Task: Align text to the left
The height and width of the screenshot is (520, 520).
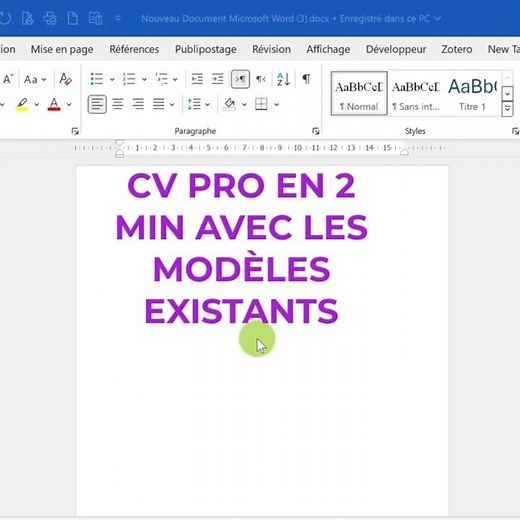Action: point(97,104)
